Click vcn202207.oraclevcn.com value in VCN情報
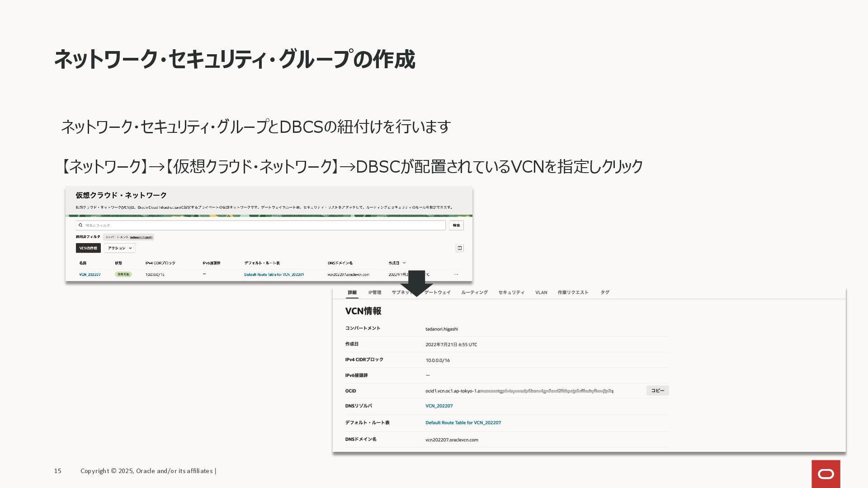This screenshot has height=488, width=868. coord(452,440)
